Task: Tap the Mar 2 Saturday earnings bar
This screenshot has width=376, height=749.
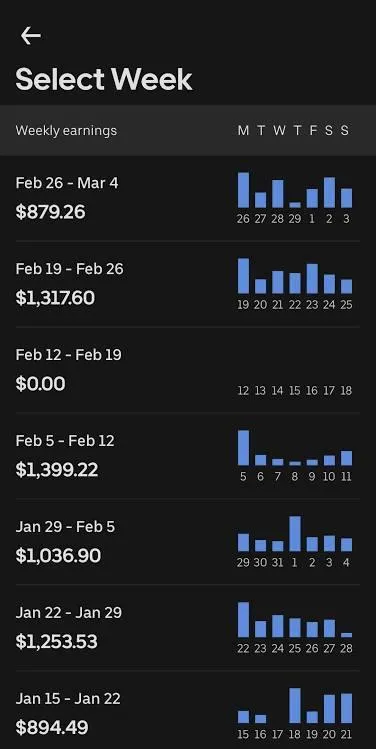Action: [329, 193]
